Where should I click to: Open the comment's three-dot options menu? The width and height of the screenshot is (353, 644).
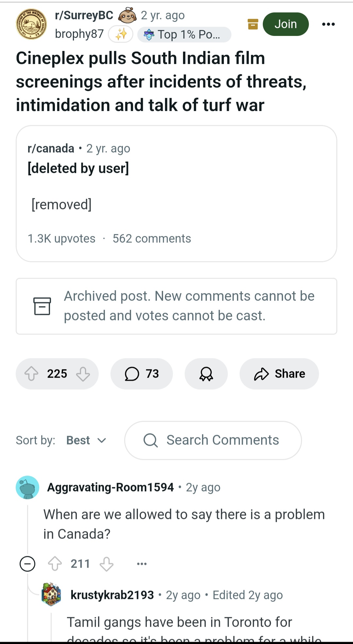142,564
